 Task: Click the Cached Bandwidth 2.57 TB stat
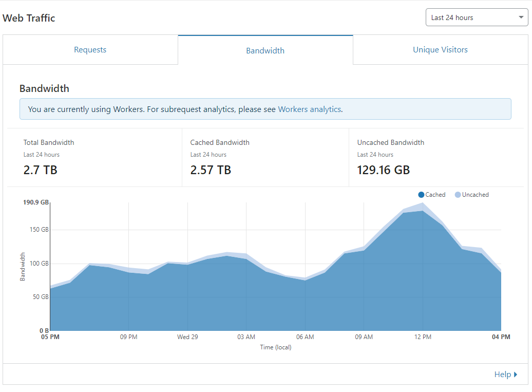(x=211, y=170)
